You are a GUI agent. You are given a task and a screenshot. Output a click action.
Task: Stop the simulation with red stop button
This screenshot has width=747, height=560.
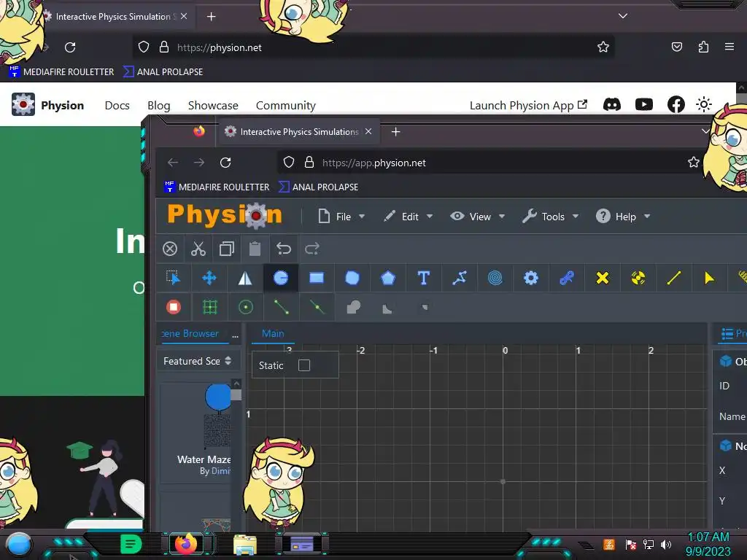[174, 307]
